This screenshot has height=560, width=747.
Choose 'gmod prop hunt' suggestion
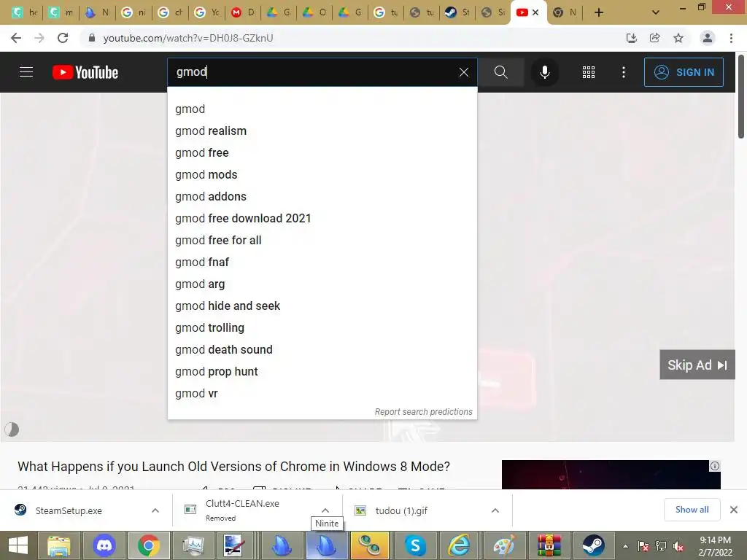coord(322,372)
